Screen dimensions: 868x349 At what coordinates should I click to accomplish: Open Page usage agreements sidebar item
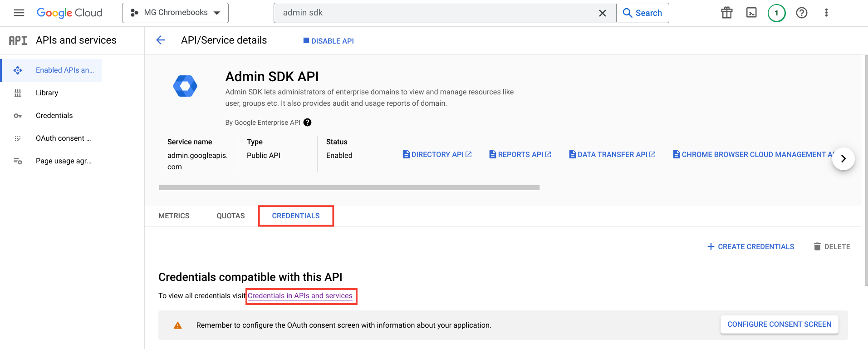click(x=64, y=161)
